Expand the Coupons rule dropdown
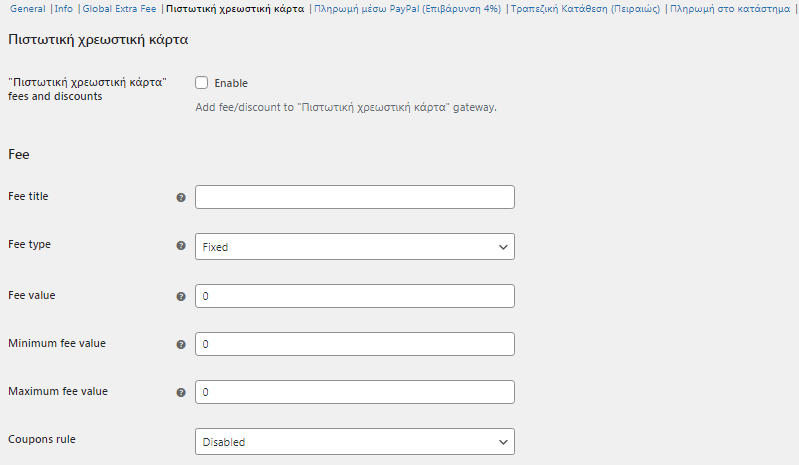The image size is (799, 465). pyautogui.click(x=355, y=442)
